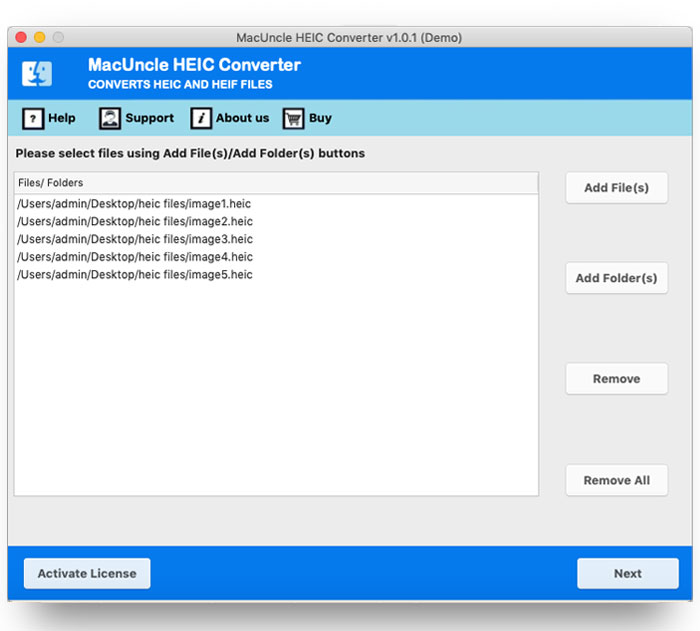Proceed with the Next button

coord(628,573)
